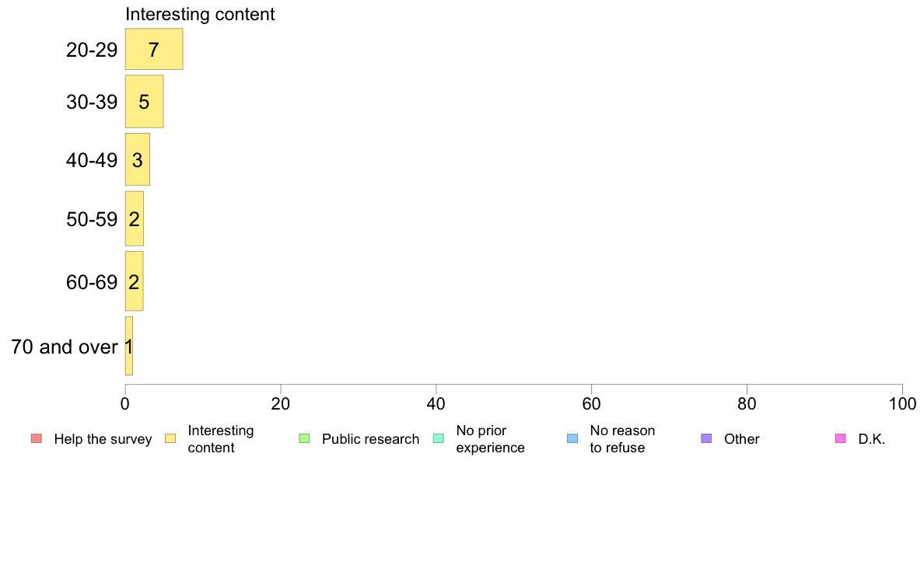Select the 40-49 bar showing 3
This screenshot has width=924, height=572.
137,160
